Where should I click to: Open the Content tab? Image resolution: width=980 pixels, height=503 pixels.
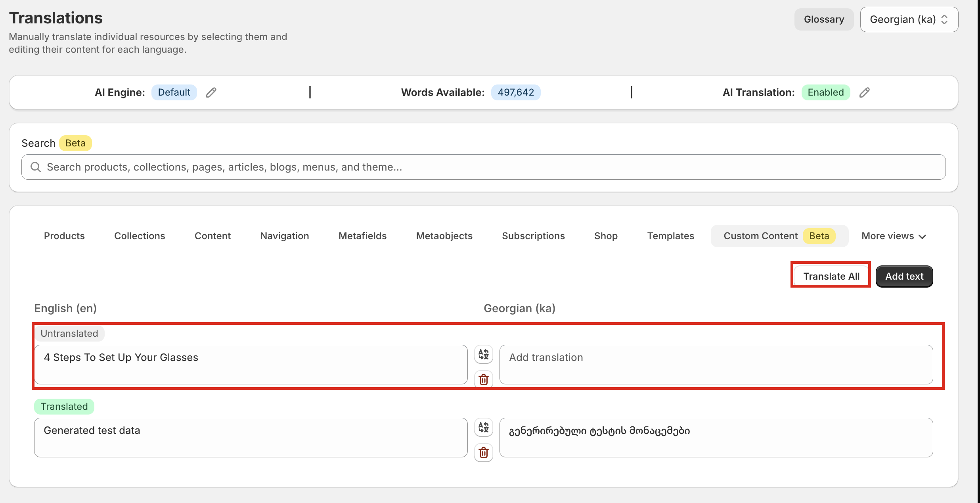click(212, 236)
